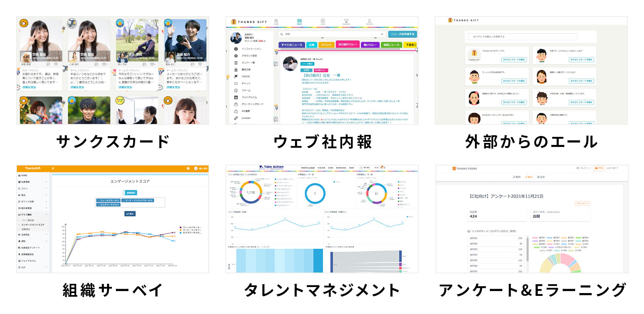
Task: Toggle the カスタマーサクセス department tag
Action: (109, 205)
